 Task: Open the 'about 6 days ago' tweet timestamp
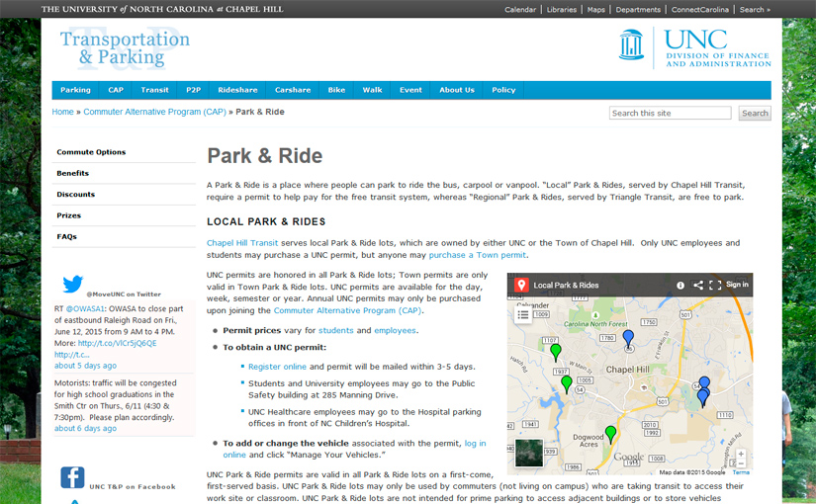coord(85,429)
